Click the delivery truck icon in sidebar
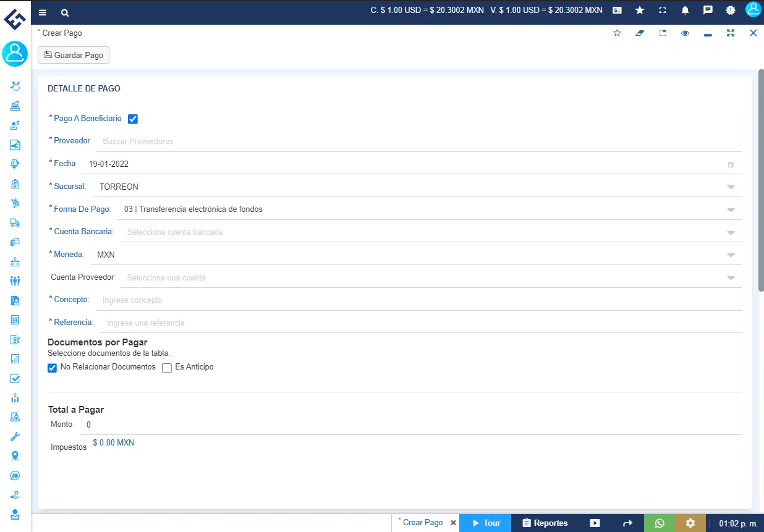 click(x=15, y=222)
